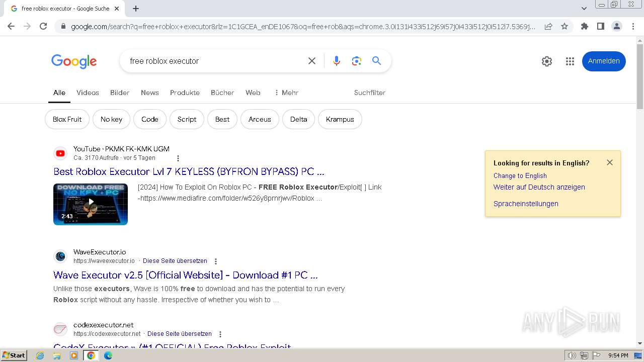Select the Code chip
Screen dimensions: 644x362
pos(150,119)
